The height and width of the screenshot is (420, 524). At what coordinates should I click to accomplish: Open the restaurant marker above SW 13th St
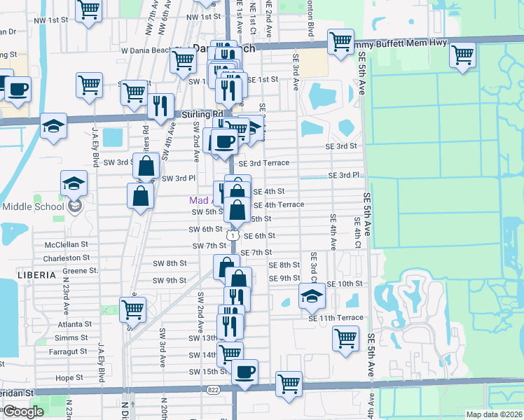point(230,327)
